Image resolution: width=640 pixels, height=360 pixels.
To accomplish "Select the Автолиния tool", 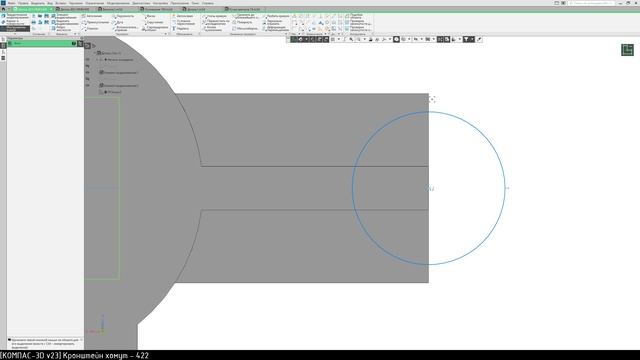I will pyautogui.click(x=92, y=16).
